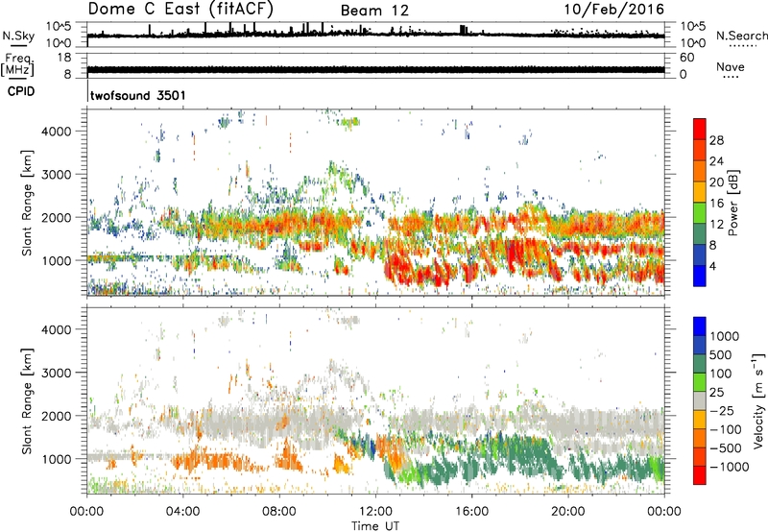This screenshot has width=768, height=532.
Task: Click the '18' tick on frequency axis
Action: [x=64, y=58]
